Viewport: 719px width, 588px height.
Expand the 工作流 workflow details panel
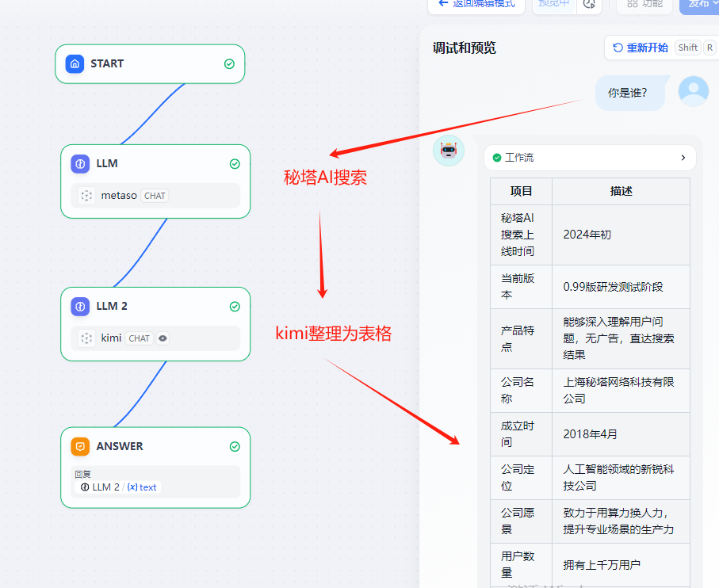click(683, 158)
